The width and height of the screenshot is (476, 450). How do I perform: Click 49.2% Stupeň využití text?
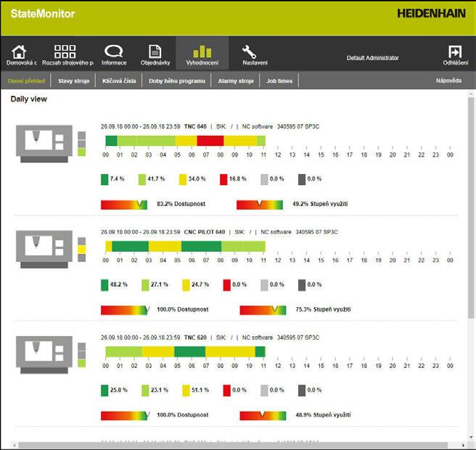pyautogui.click(x=320, y=204)
